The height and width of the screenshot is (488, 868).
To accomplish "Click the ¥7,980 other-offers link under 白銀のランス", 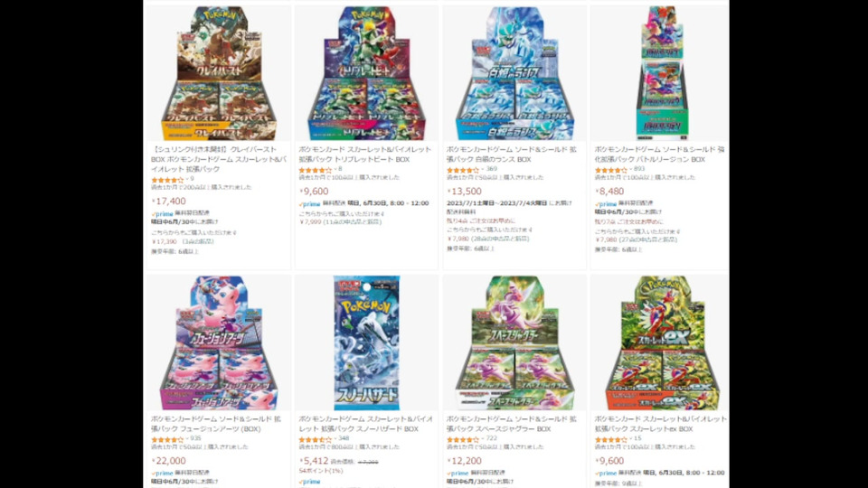I will point(487,239).
